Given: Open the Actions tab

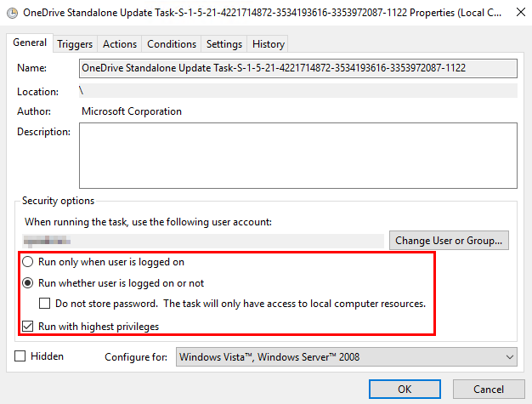Looking at the screenshot, I should (120, 44).
